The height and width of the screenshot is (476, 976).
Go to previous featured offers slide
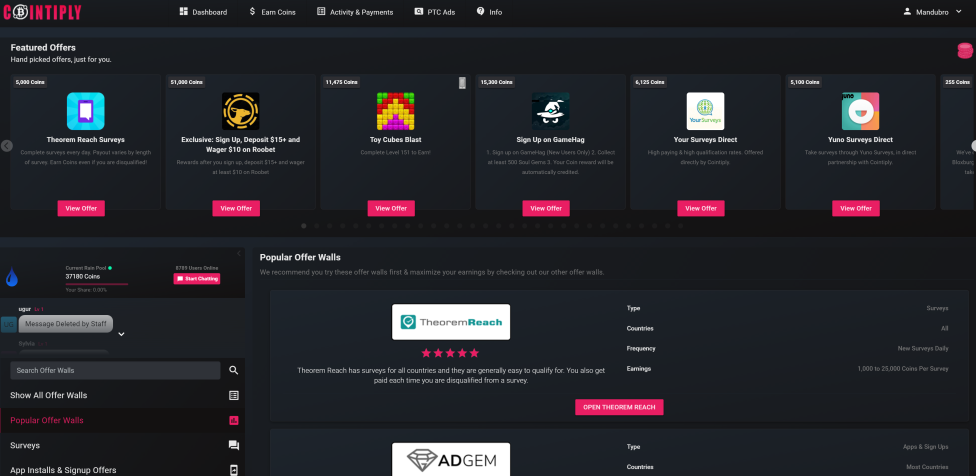(x=7, y=146)
